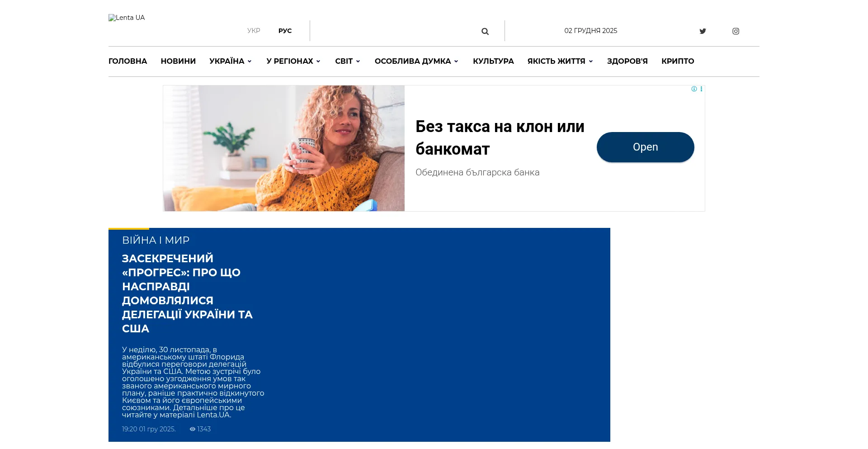The width and height of the screenshot is (868, 449).
Task: Switch language to РУС
Action: pyautogui.click(x=285, y=31)
